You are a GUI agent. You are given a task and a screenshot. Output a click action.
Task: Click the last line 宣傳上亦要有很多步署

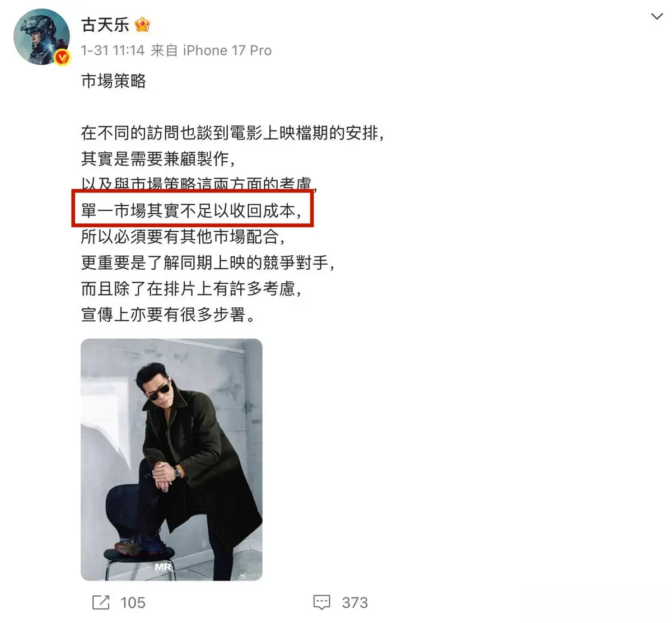tap(169, 315)
